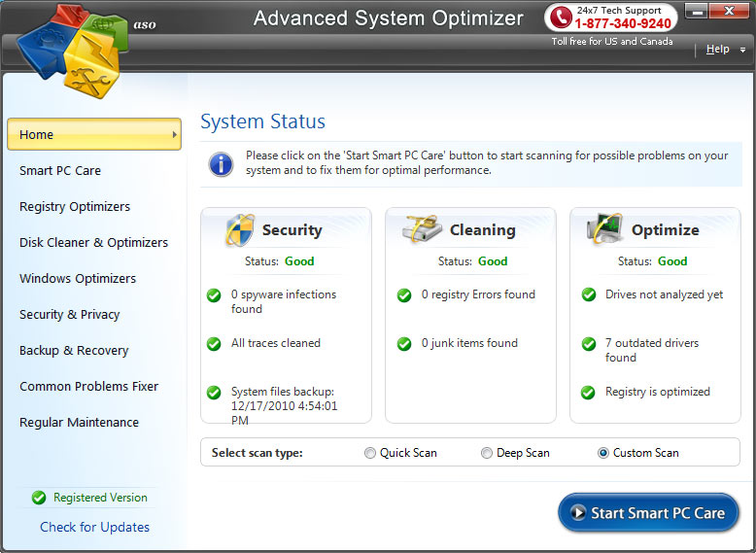Open Smart PC Care section
Screen dimensions: 756x553
(x=60, y=171)
